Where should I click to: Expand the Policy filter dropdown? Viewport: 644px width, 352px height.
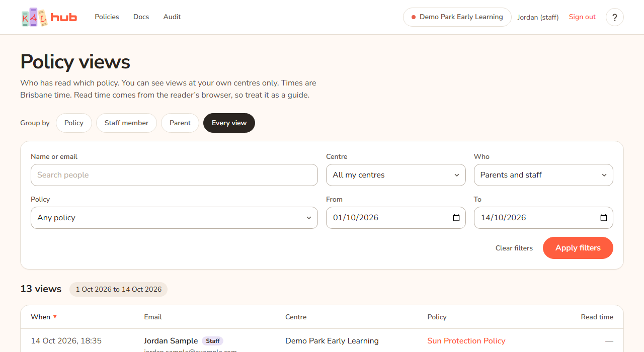coord(174,218)
